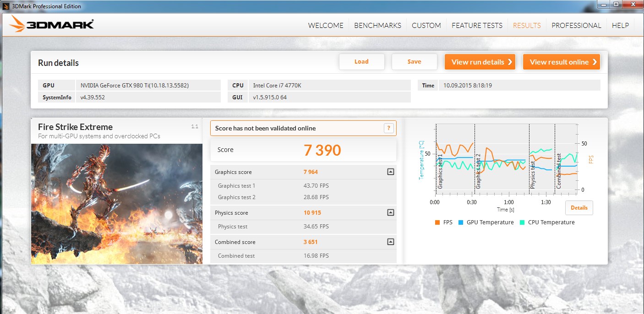
Task: Click the orange FPS legend swatch
Action: tap(437, 222)
